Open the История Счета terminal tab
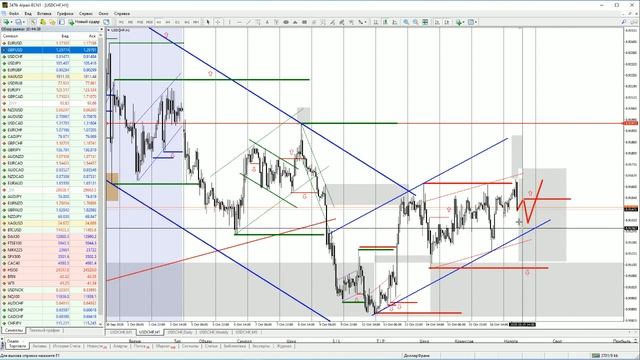The width and height of the screenshot is (640, 360). 67,346
